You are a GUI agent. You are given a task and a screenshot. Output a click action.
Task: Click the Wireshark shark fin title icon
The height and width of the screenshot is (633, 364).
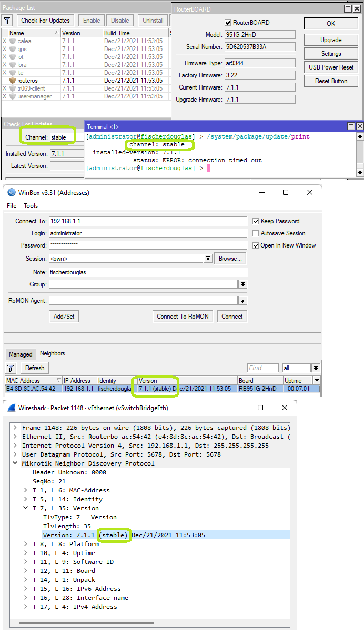pos(12,408)
